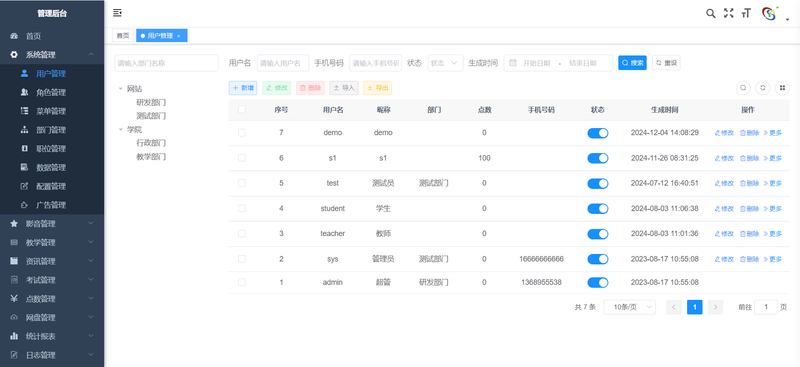This screenshot has height=367, width=800.
Task: Select 测试部门 in the department tree
Action: tap(151, 116)
